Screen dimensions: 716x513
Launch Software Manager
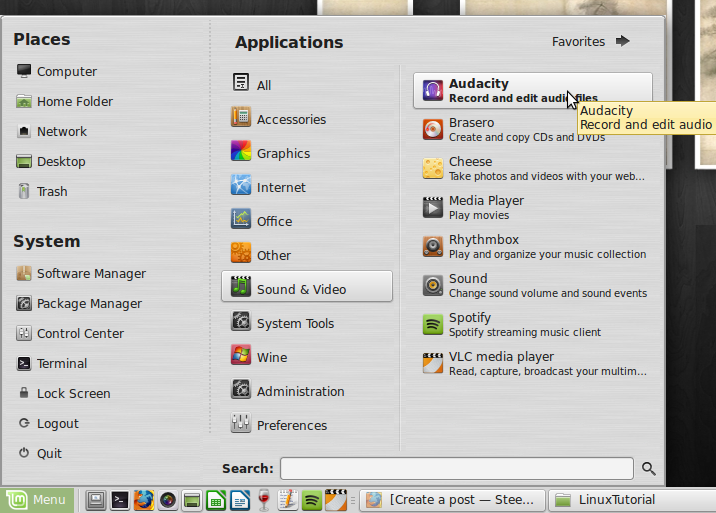(x=81, y=274)
